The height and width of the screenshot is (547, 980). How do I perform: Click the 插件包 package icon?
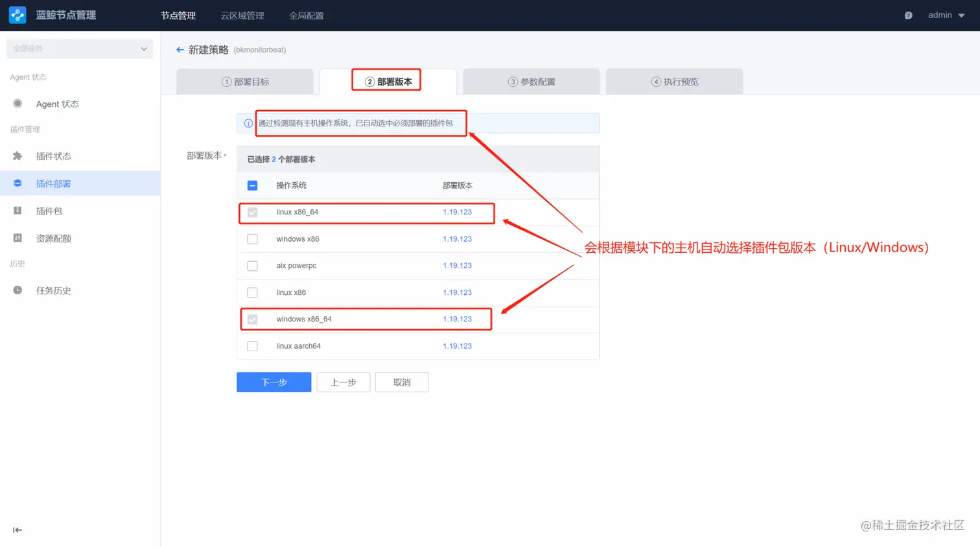click(17, 211)
